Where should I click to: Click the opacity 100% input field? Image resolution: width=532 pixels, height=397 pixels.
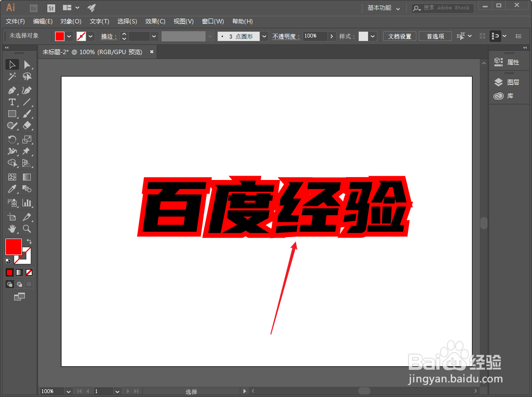(315, 36)
